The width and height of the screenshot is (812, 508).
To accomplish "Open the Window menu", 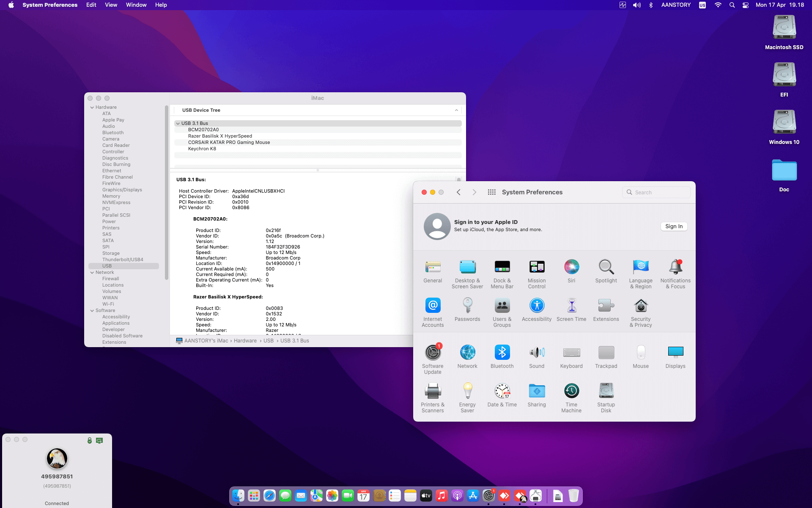I will (136, 5).
